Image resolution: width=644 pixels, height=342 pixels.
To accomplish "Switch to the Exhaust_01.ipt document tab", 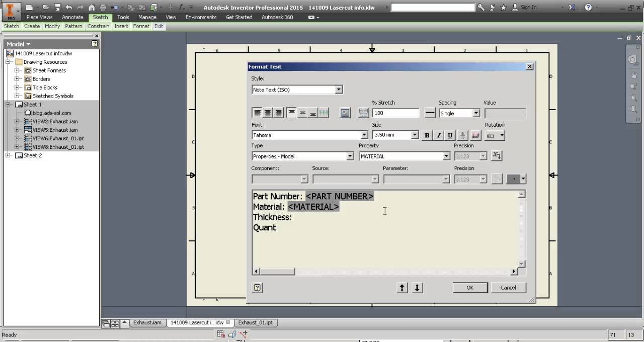I will coord(256,322).
